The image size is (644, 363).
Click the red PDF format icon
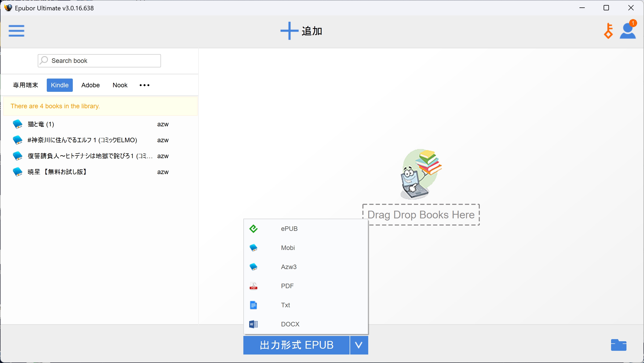pos(253,286)
